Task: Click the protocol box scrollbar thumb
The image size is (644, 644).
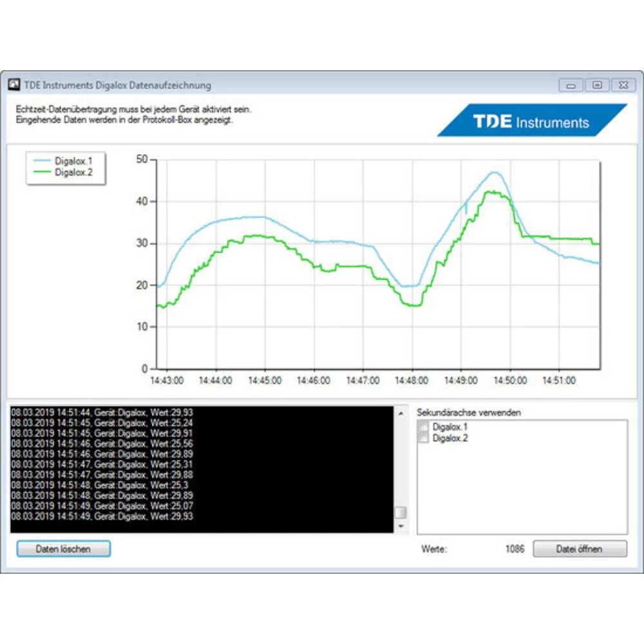Action: [x=401, y=513]
